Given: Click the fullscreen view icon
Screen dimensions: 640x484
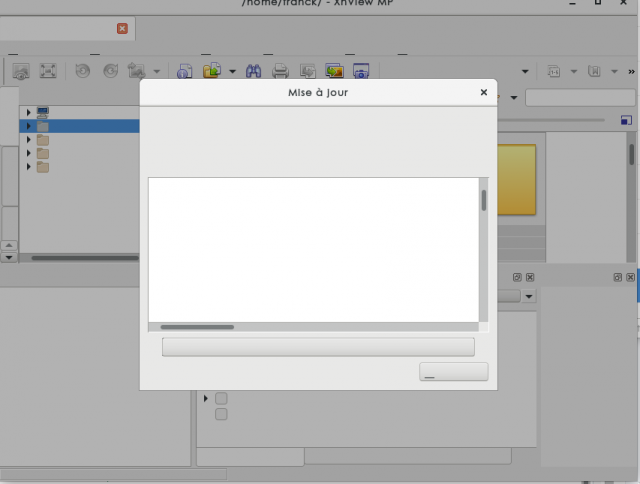Looking at the screenshot, I should click(48, 71).
